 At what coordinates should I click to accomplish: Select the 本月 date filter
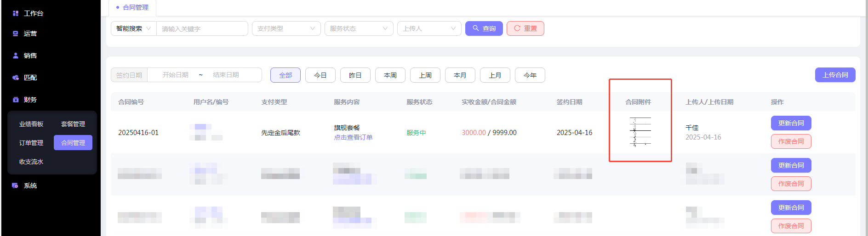tap(460, 75)
